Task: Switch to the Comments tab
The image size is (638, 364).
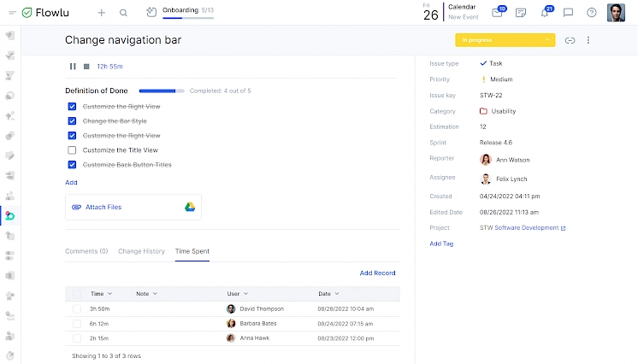Action: (x=86, y=251)
